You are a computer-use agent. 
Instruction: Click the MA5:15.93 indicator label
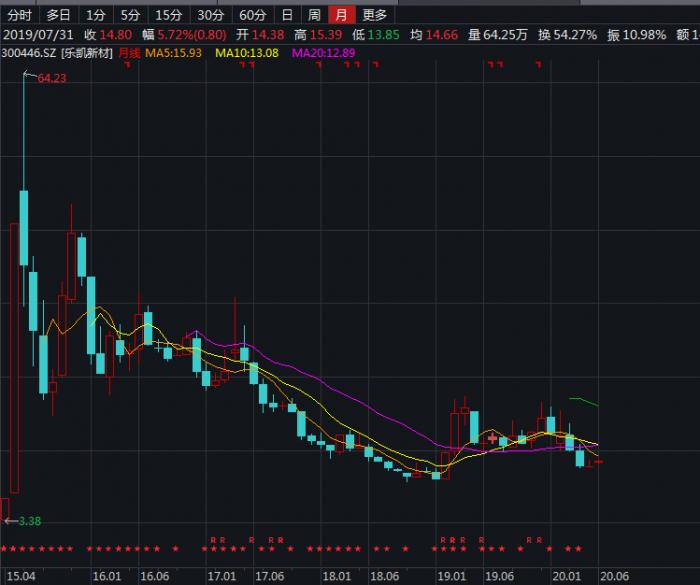tap(173, 52)
